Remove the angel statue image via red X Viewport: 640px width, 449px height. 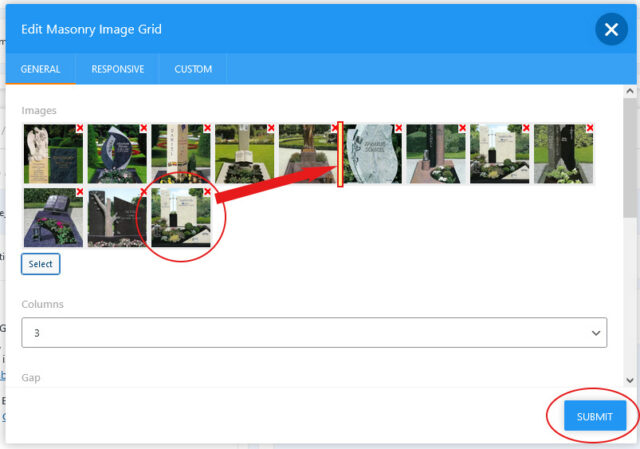pyautogui.click(x=80, y=128)
